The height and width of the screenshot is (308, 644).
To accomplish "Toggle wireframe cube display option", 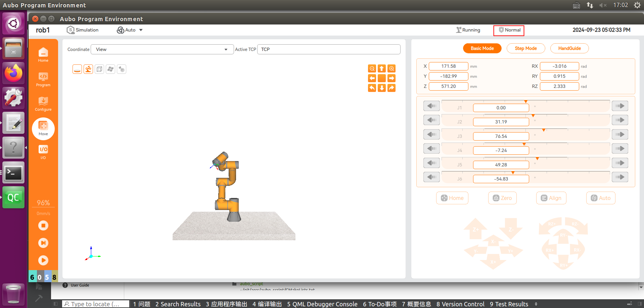I will click(99, 69).
